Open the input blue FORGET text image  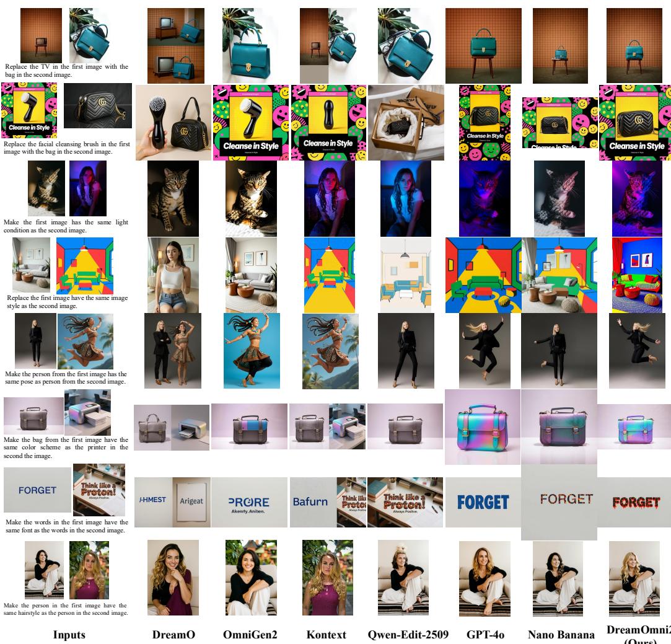tap(37, 490)
